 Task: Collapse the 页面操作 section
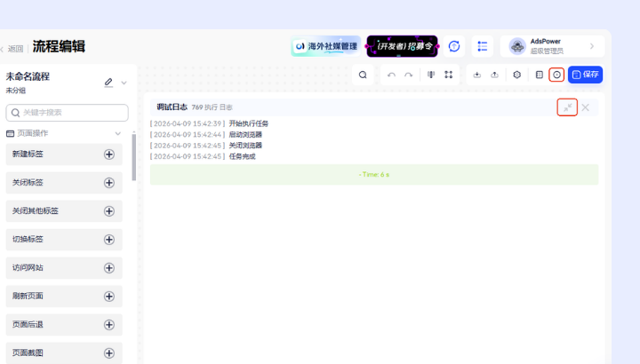(118, 133)
